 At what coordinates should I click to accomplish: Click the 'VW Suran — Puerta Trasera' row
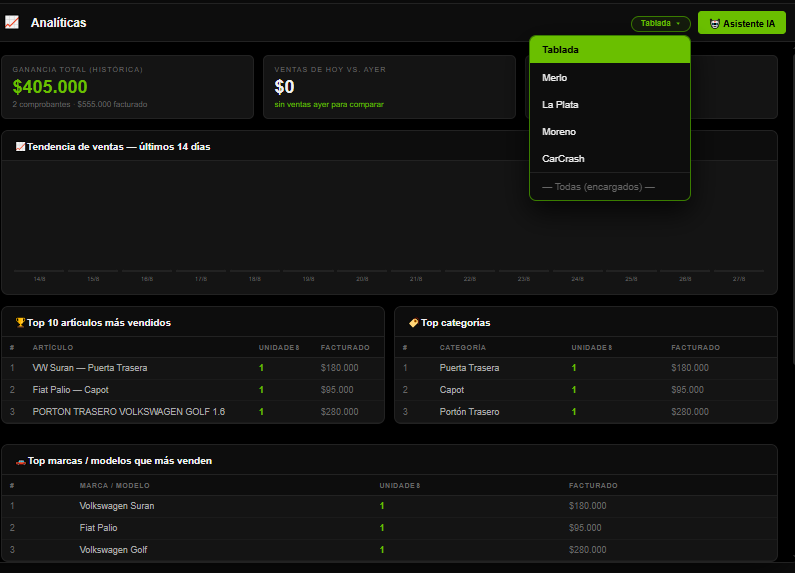pyautogui.click(x=193, y=368)
